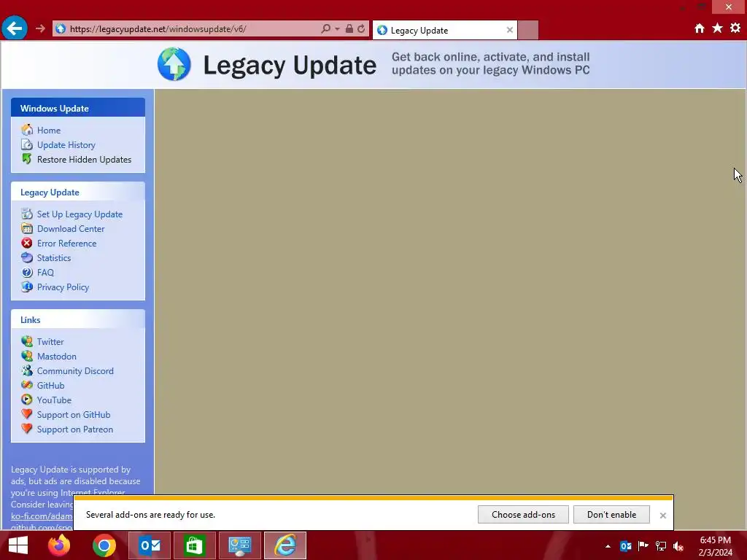Refresh the page with the reload icon
The height and width of the screenshot is (560, 747).
(x=361, y=28)
